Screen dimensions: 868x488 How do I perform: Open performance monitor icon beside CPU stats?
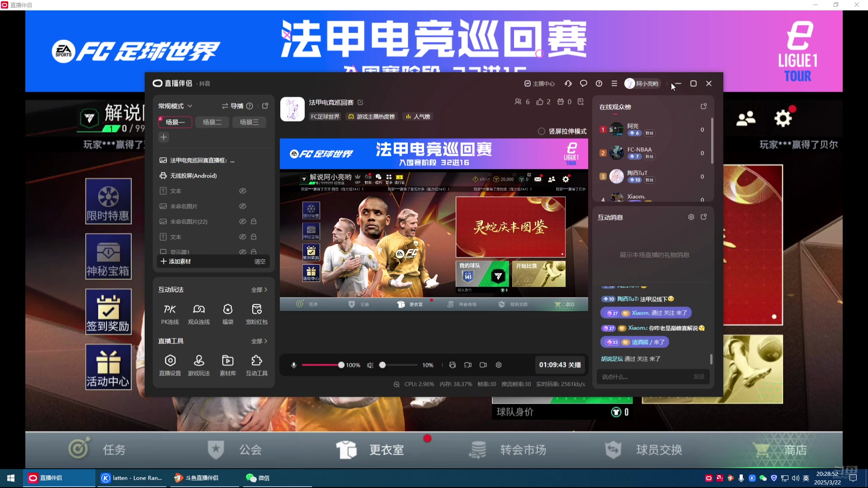coord(396,385)
